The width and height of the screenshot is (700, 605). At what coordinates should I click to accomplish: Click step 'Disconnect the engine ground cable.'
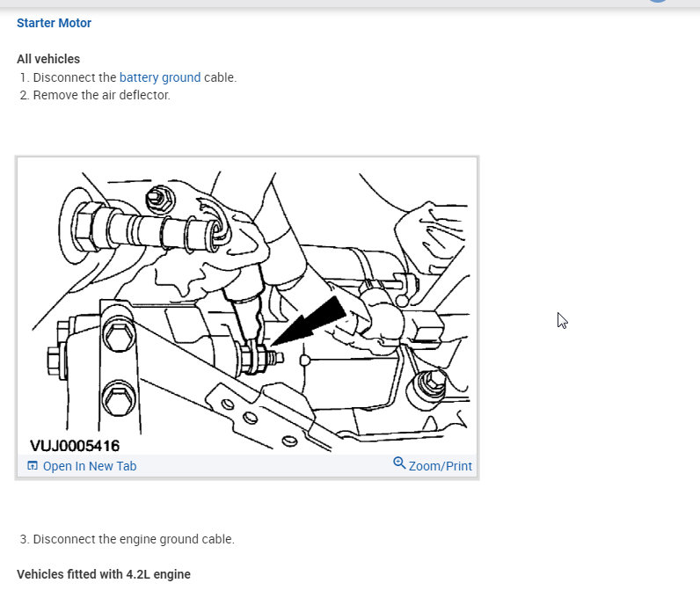pos(134,539)
